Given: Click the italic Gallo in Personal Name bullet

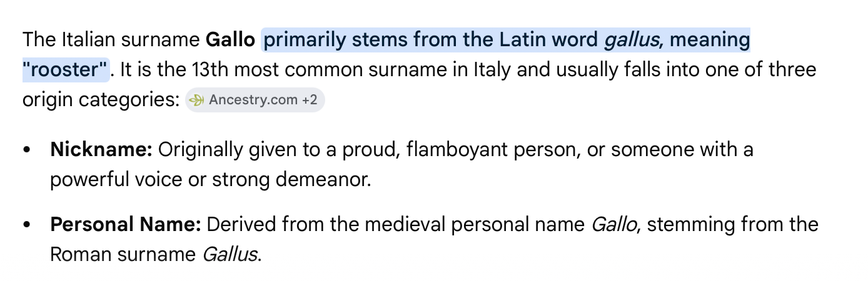Looking at the screenshot, I should click(615, 224).
